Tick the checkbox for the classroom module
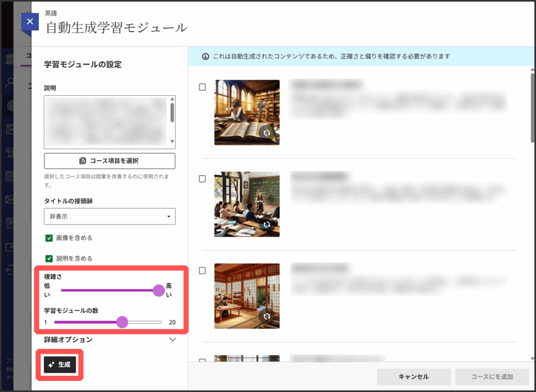Viewport: 536px width, 392px height. (x=203, y=179)
